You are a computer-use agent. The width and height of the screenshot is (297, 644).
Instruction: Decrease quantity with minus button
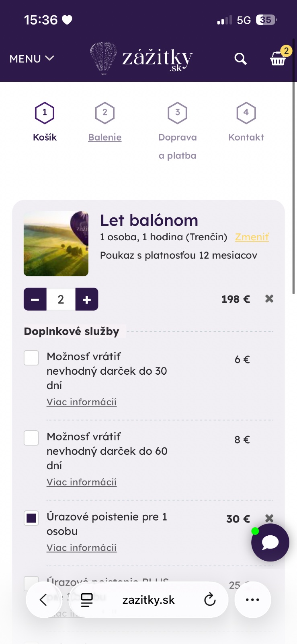coord(35,299)
